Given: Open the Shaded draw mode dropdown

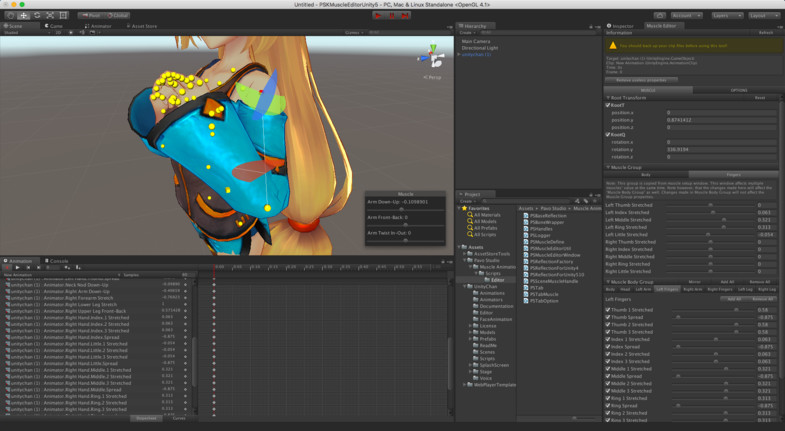Looking at the screenshot, I should [x=27, y=33].
